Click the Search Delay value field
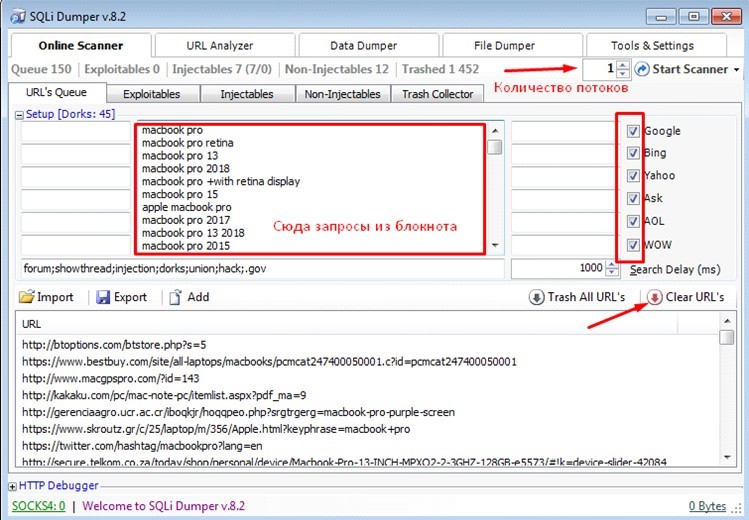 557,268
